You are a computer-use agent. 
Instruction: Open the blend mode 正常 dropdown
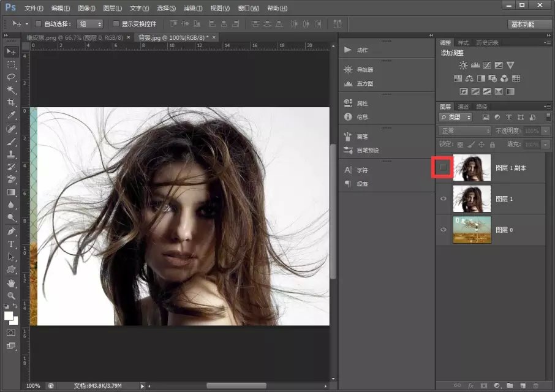point(464,131)
